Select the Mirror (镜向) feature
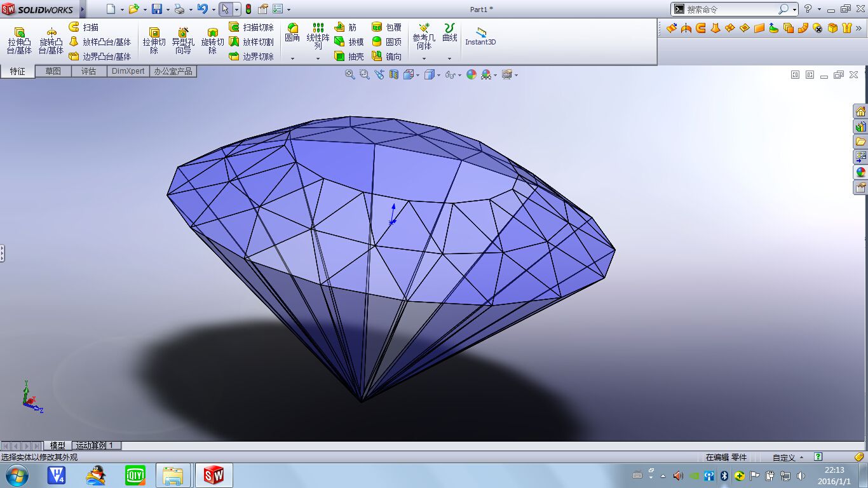 386,57
